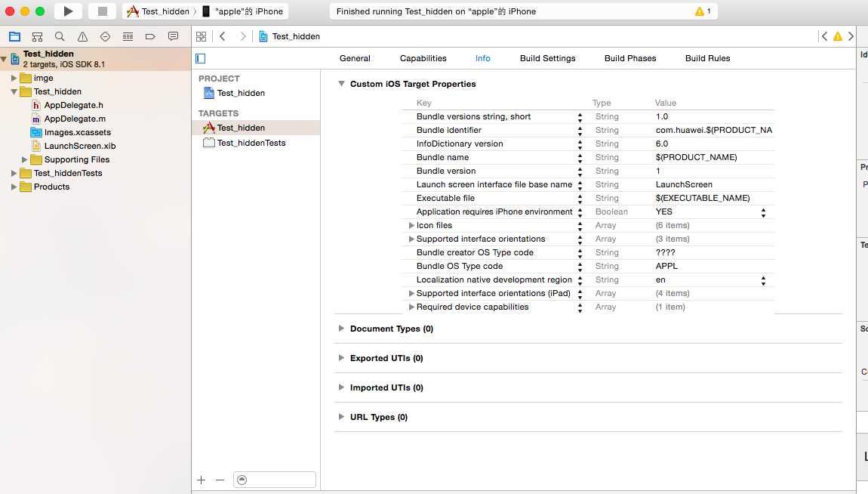Click the Test_hidden jump bar item
The image size is (868, 494).
pyautogui.click(x=290, y=36)
